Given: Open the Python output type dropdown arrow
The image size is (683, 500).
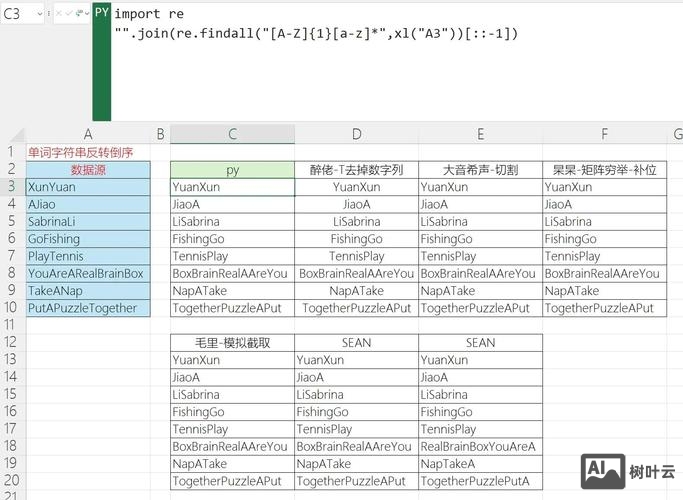Looking at the screenshot, I should pos(87,14).
